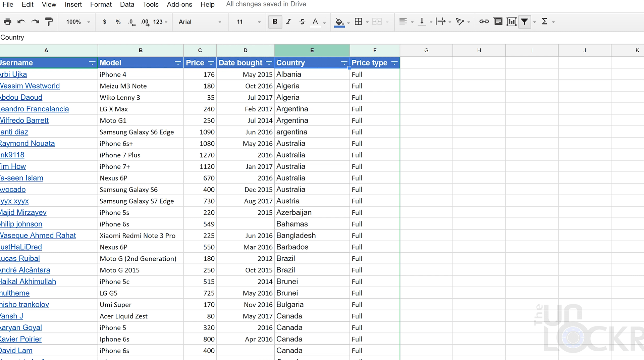
Task: Open the Help menu
Action: [x=208, y=4]
